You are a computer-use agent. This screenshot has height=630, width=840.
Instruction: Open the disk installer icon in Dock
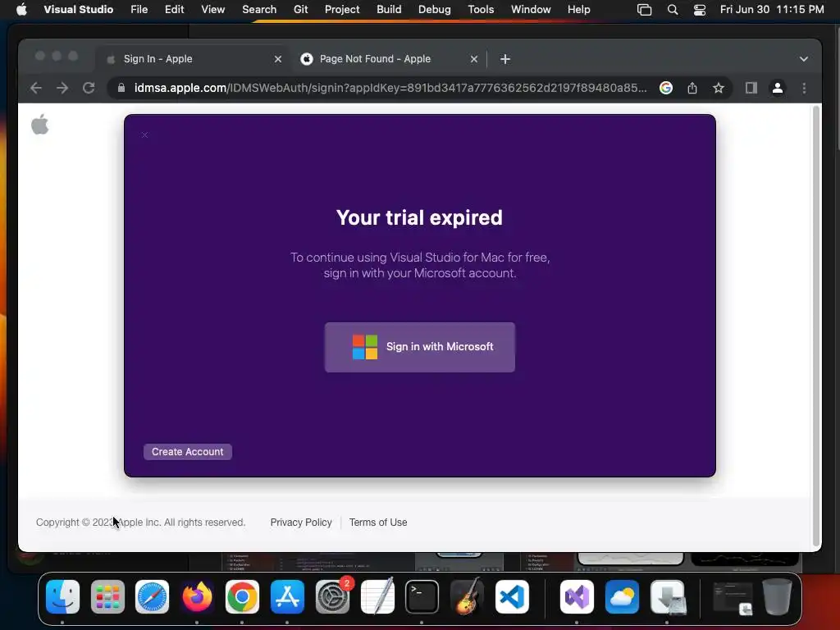(668, 597)
